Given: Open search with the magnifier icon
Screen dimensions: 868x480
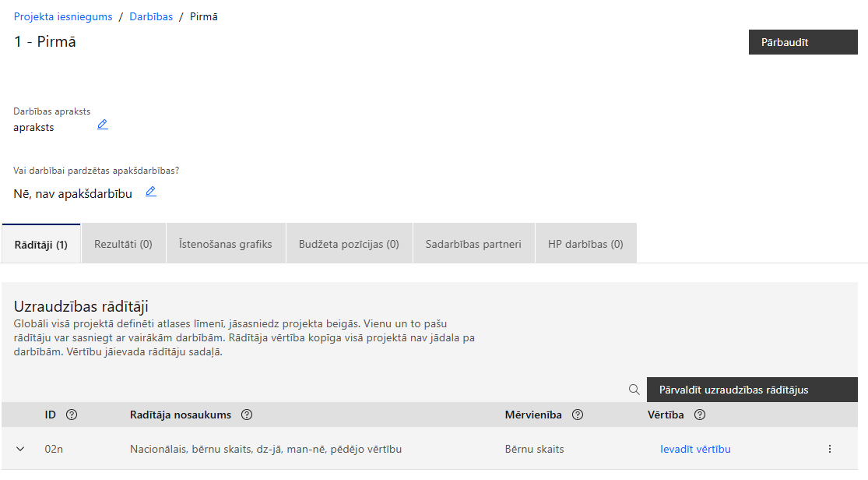Looking at the screenshot, I should (x=634, y=390).
